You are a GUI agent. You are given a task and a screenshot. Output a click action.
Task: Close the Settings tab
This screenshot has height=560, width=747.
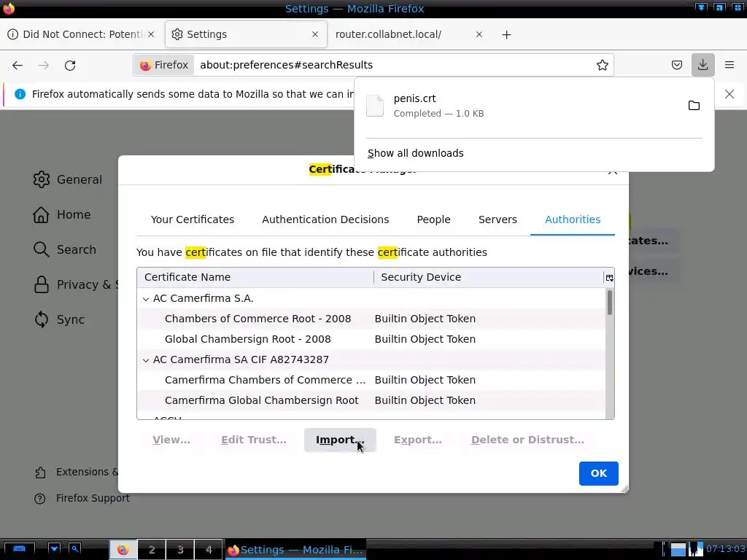[315, 34]
